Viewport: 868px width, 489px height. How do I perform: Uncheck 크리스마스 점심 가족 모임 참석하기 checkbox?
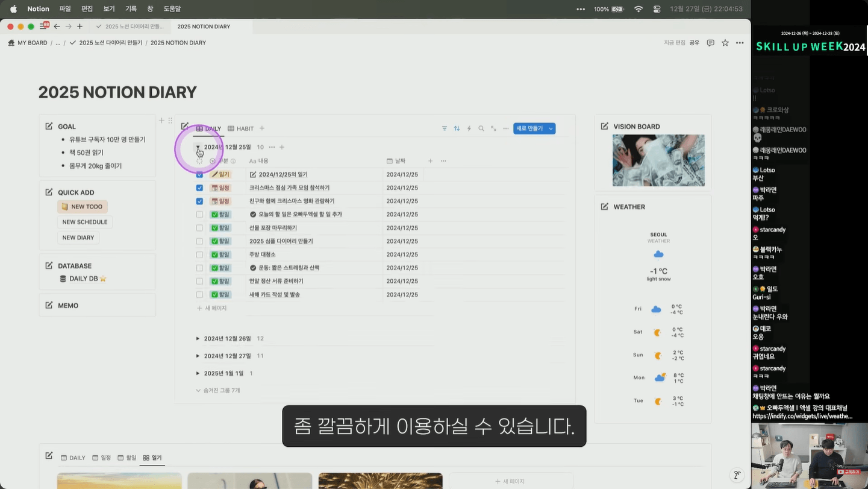[199, 188]
